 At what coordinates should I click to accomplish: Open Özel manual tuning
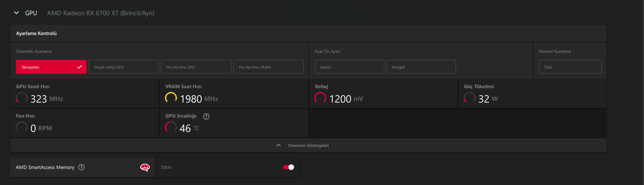pyautogui.click(x=570, y=67)
